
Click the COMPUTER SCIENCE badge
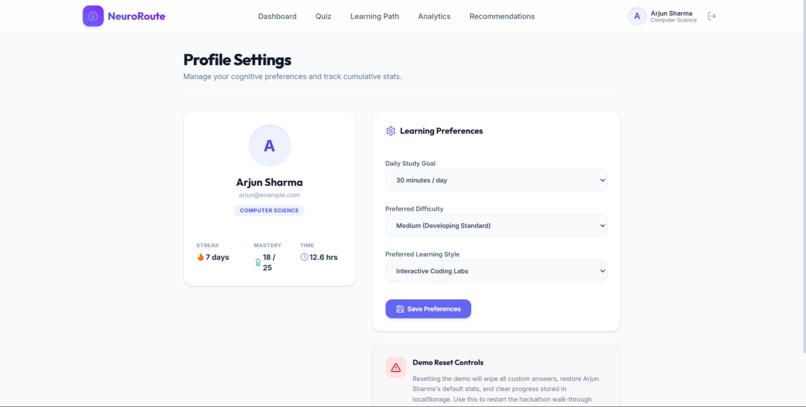pyautogui.click(x=269, y=211)
